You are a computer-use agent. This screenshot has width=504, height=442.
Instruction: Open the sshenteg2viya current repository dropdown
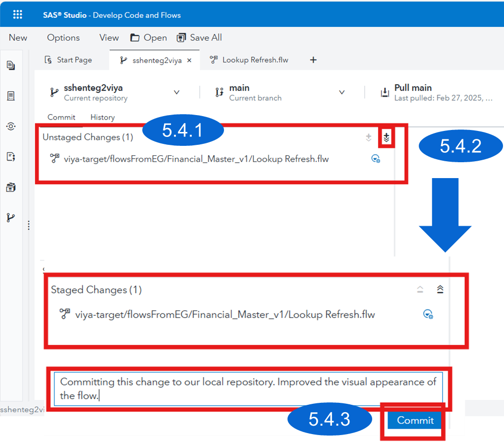pyautogui.click(x=177, y=92)
